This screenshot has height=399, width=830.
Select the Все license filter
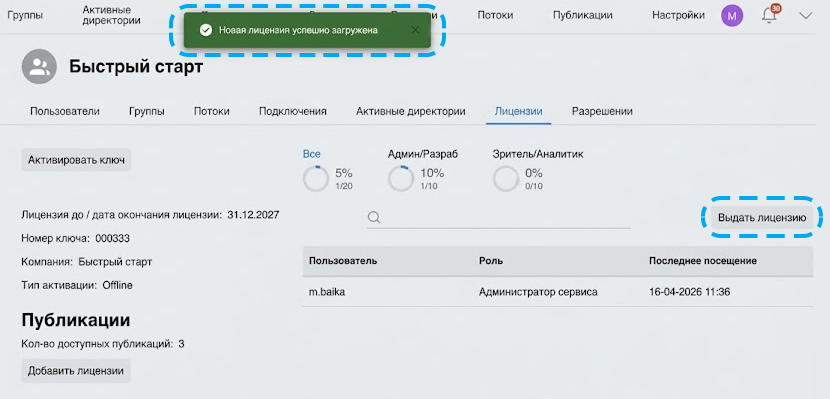311,154
